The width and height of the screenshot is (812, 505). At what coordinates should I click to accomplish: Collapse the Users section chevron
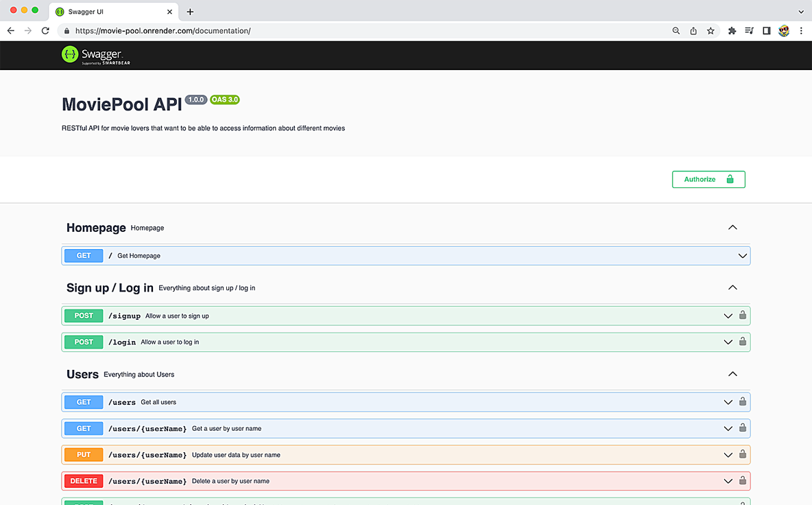(x=732, y=374)
